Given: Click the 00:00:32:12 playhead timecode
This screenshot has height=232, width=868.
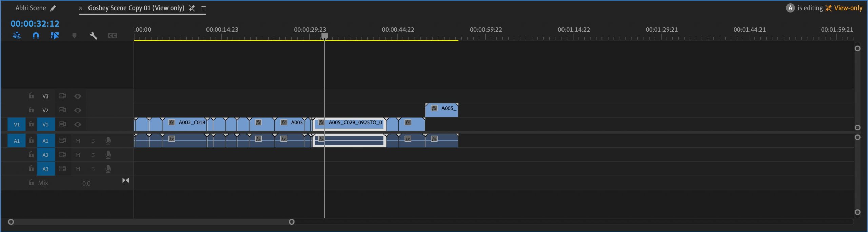Looking at the screenshot, I should [x=35, y=24].
